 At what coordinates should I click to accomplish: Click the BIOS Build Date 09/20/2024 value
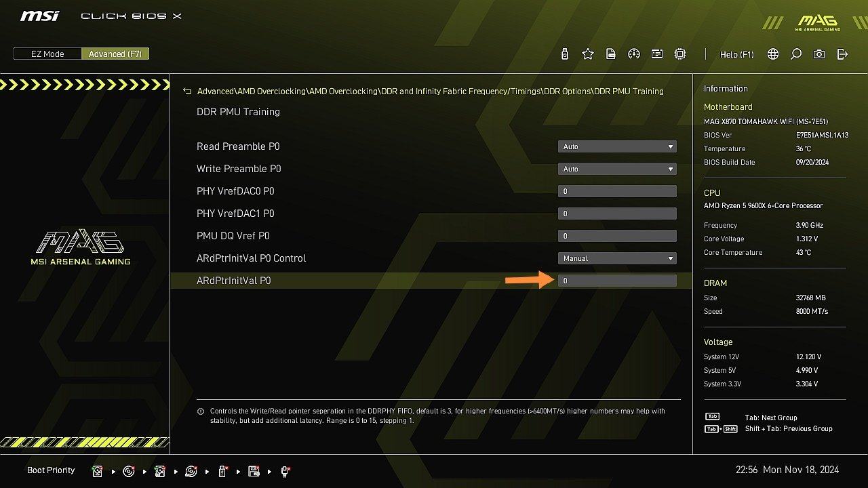812,163
